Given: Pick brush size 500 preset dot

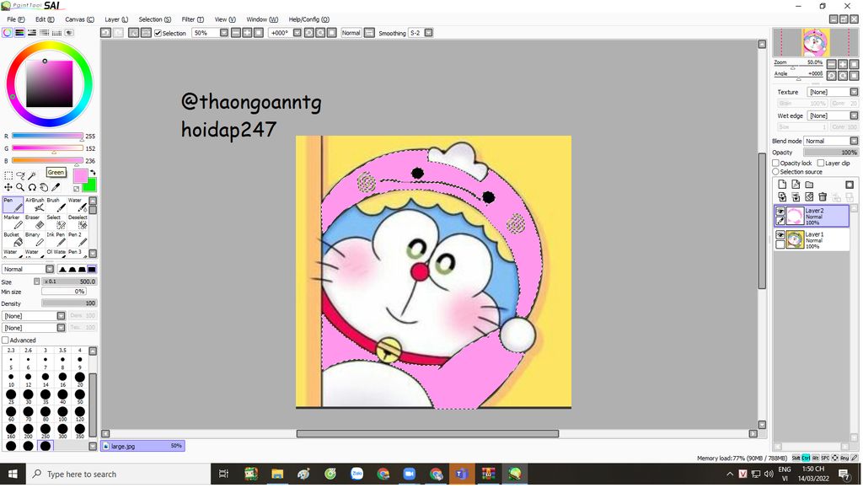Looking at the screenshot, I should (x=46, y=446).
